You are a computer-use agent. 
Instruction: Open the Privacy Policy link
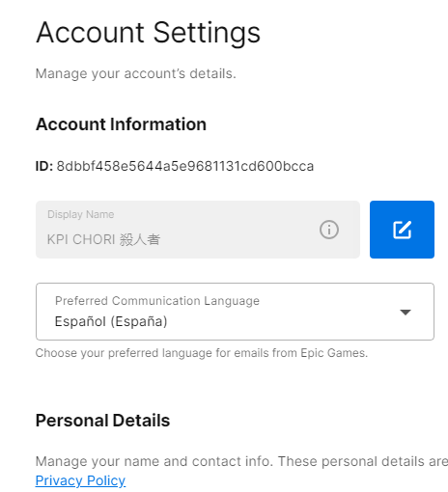click(x=80, y=480)
